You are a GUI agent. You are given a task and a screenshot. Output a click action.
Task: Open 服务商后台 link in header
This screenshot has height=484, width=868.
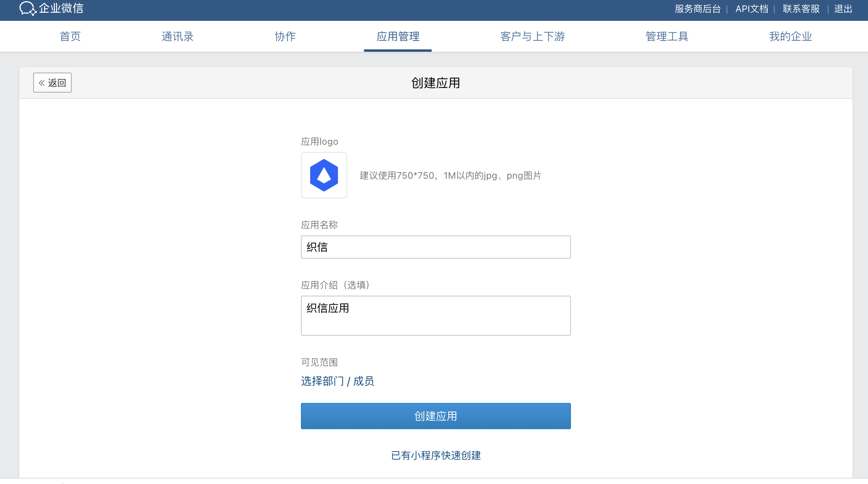point(697,9)
